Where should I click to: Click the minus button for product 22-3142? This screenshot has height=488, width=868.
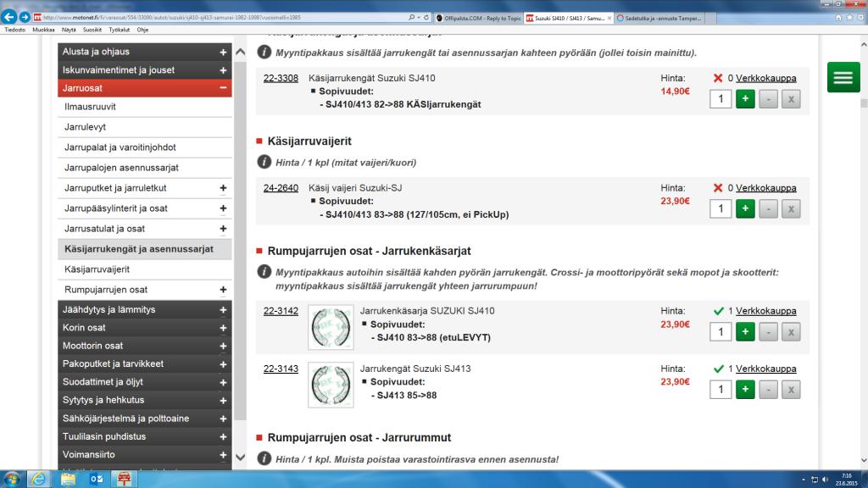tap(768, 332)
